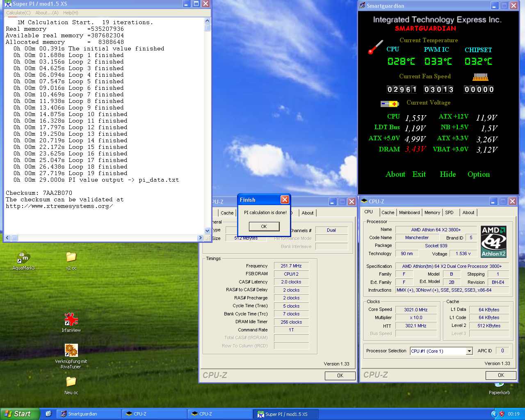Switch to first CPU-Z taskbar button
525x420 pixels.
click(154, 414)
